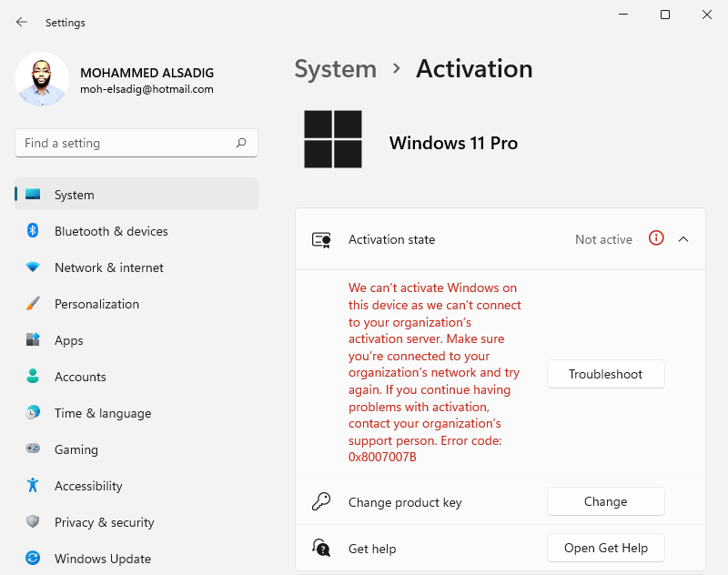Click the Find a setting search box
The height and width of the screenshot is (575, 728).
tap(136, 143)
